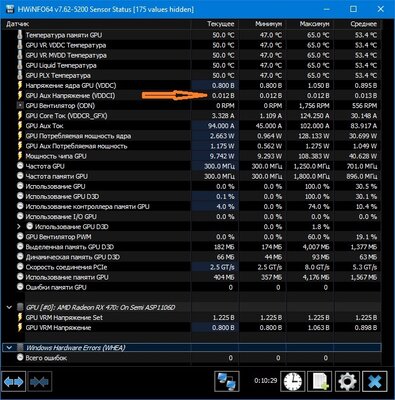The image size is (395, 400).
Task: Click the expand sensor columns arrows icon
Action: [x=14, y=381]
